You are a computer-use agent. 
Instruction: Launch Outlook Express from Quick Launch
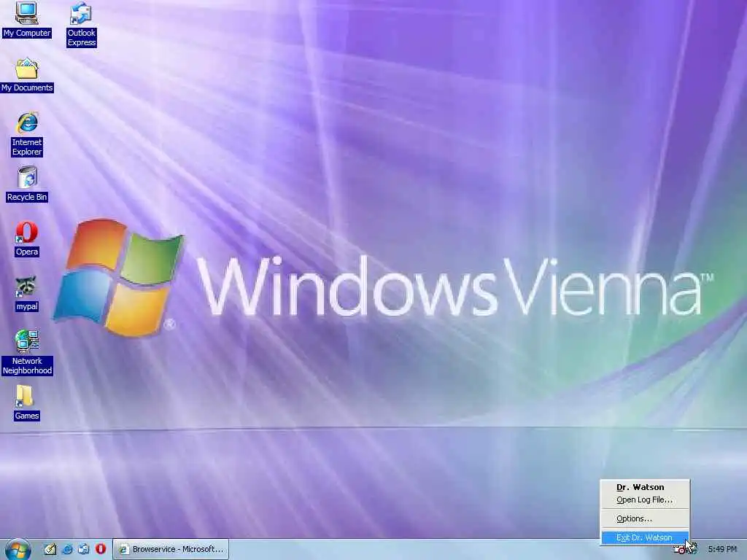point(84,549)
